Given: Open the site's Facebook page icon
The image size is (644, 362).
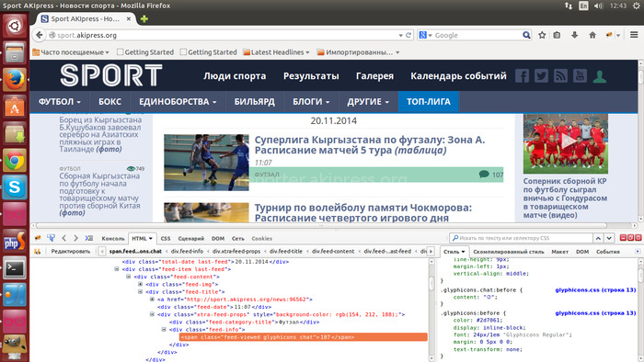Looking at the screenshot, I should [x=522, y=76].
